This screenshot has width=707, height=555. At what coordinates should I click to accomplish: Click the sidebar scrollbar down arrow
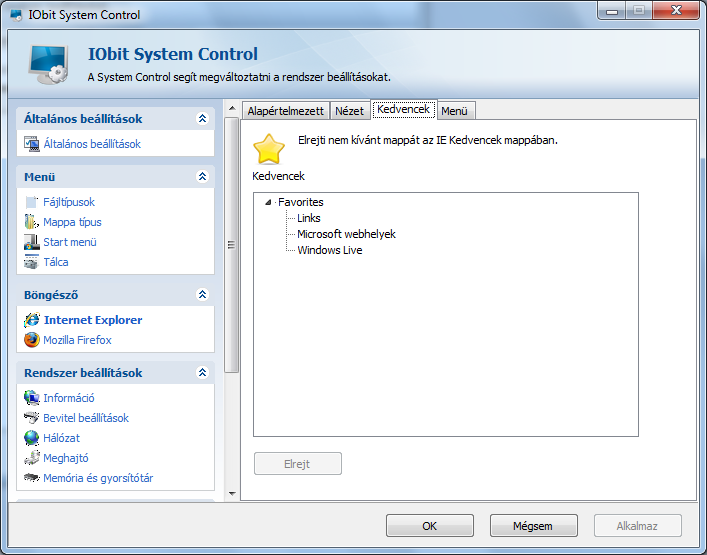pos(232,494)
